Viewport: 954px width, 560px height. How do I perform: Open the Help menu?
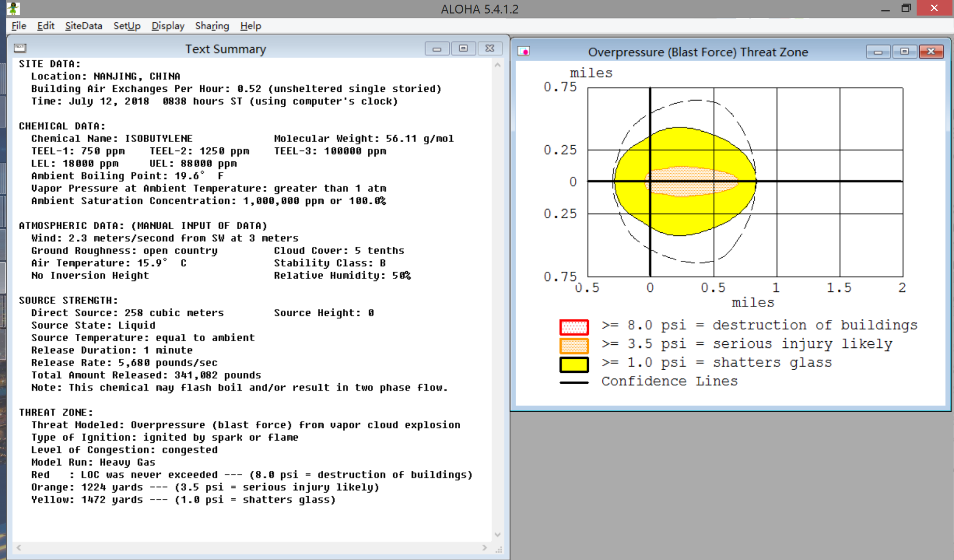pyautogui.click(x=251, y=26)
